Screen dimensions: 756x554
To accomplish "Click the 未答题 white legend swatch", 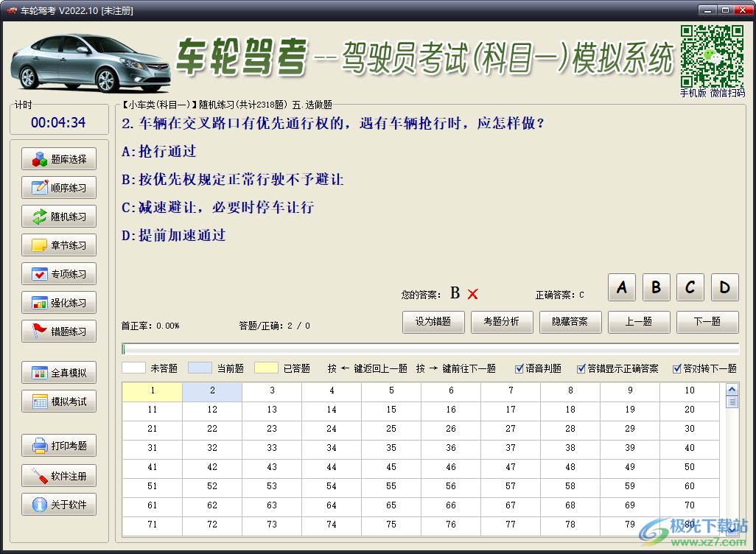I will [x=133, y=368].
